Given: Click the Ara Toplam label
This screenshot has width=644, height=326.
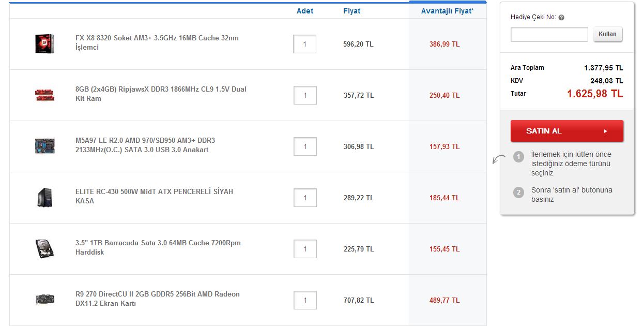Looking at the screenshot, I should coord(527,68).
